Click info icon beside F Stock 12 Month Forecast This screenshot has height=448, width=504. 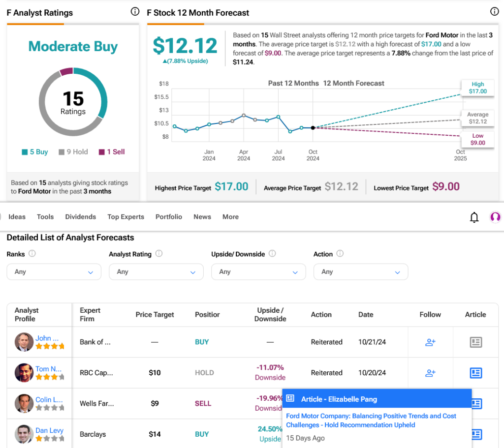tap(495, 12)
